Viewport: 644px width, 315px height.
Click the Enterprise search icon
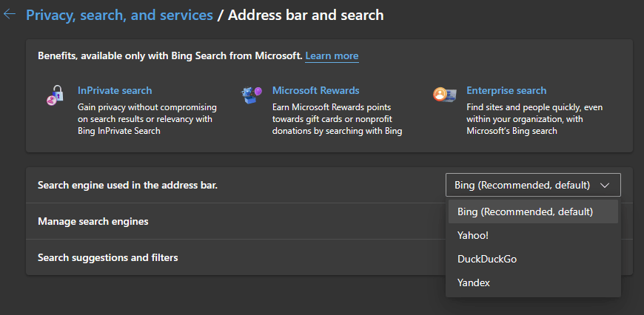[445, 95]
